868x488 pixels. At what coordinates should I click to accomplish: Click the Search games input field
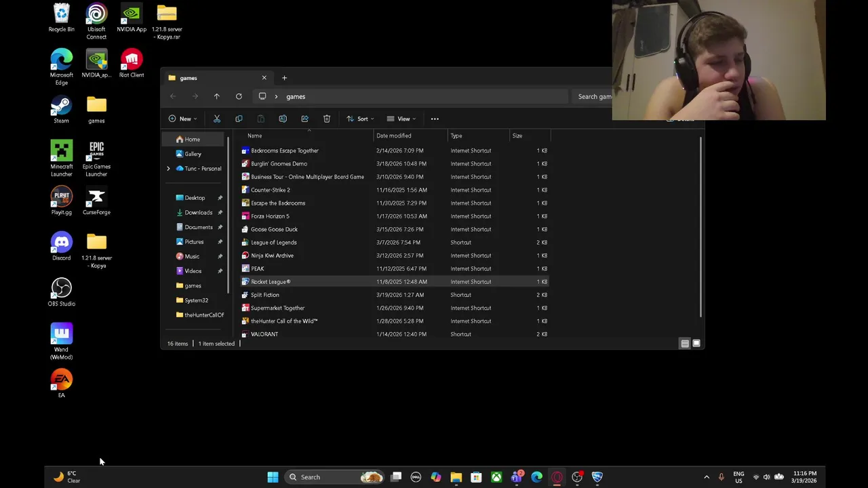(593, 96)
